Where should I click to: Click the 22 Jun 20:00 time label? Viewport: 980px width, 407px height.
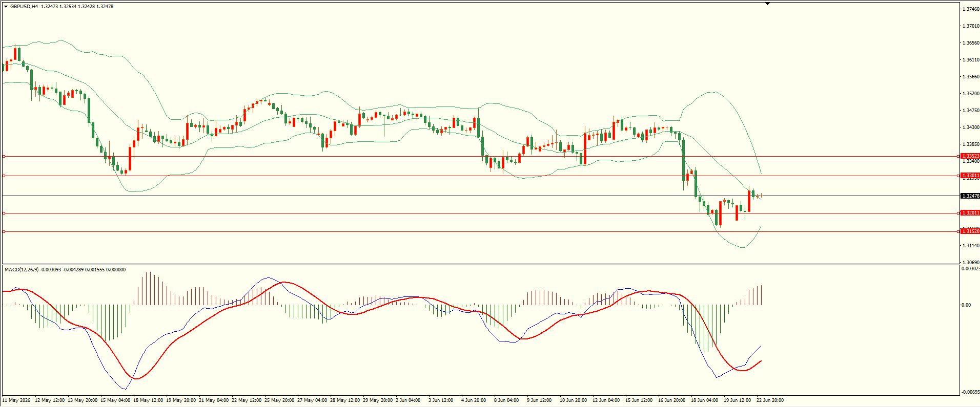pos(770,400)
